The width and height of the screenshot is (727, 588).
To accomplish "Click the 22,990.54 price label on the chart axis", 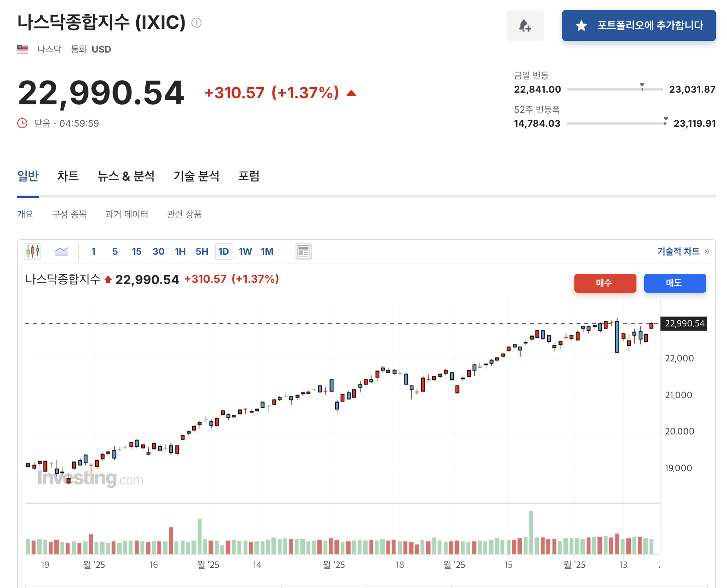I will point(683,324).
